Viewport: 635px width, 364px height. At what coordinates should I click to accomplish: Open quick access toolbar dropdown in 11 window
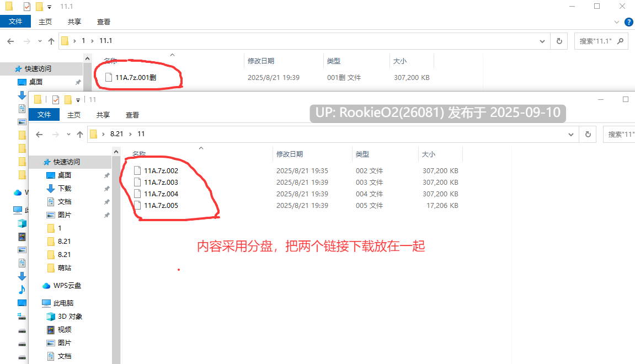(x=78, y=100)
